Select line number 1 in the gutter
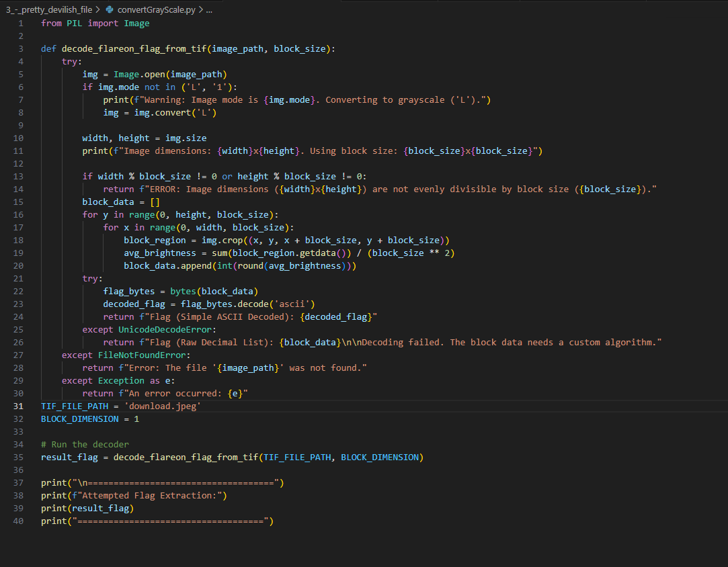 pos(20,23)
